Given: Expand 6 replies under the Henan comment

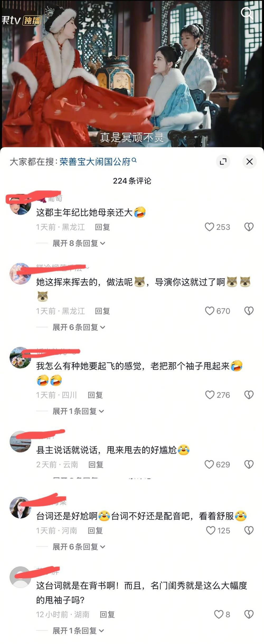Looking at the screenshot, I should point(79,547).
